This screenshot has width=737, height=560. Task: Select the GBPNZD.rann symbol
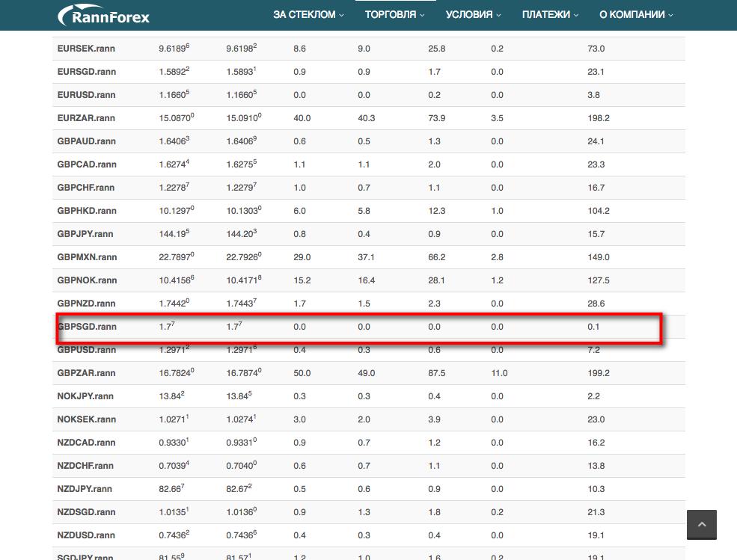pyautogui.click(x=87, y=304)
